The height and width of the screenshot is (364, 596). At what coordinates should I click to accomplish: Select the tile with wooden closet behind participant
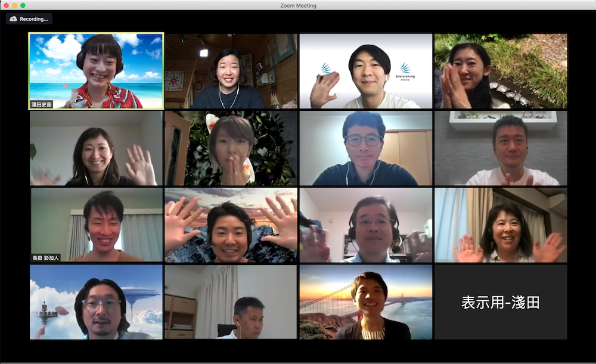click(x=365, y=148)
